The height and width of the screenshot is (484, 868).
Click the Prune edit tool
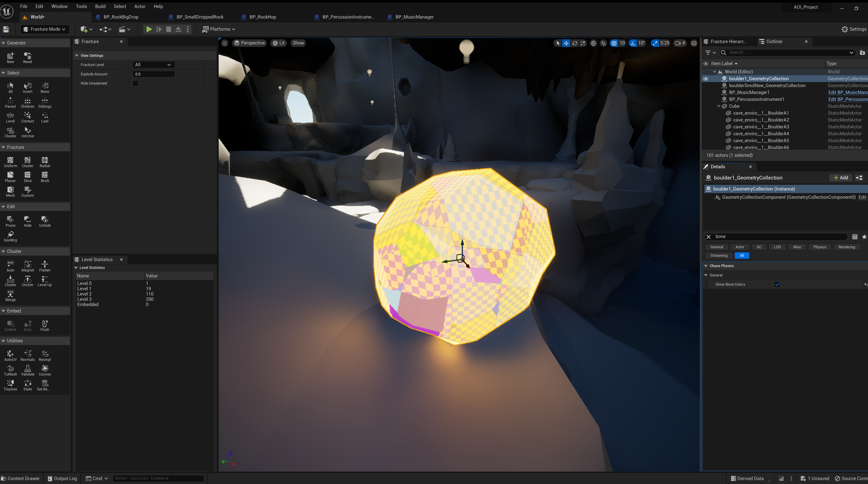(10, 221)
